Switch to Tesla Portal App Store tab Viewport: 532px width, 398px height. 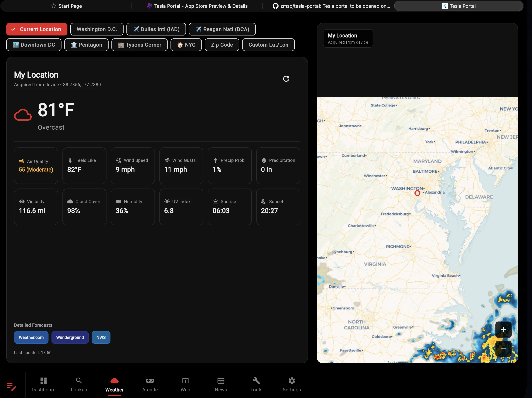197,6
